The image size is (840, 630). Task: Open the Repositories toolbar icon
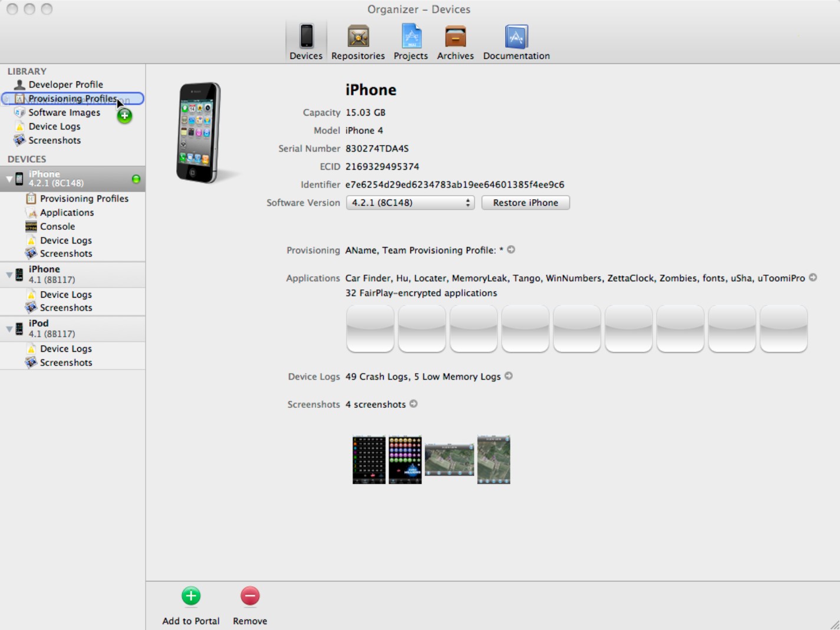tap(358, 41)
